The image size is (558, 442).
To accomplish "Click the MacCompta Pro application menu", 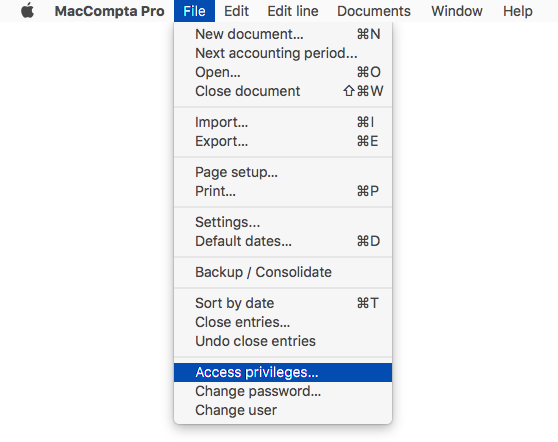I will 109,11.
